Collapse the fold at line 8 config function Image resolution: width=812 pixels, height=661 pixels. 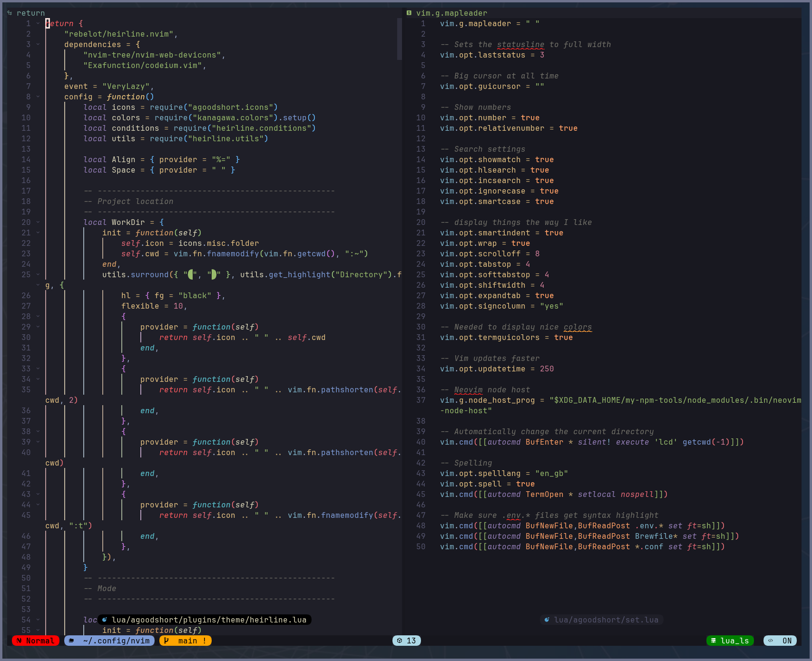pyautogui.click(x=38, y=97)
